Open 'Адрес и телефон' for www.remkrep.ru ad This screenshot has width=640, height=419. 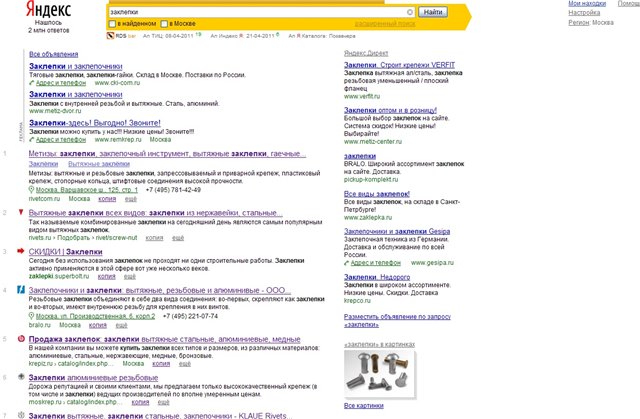(x=61, y=140)
